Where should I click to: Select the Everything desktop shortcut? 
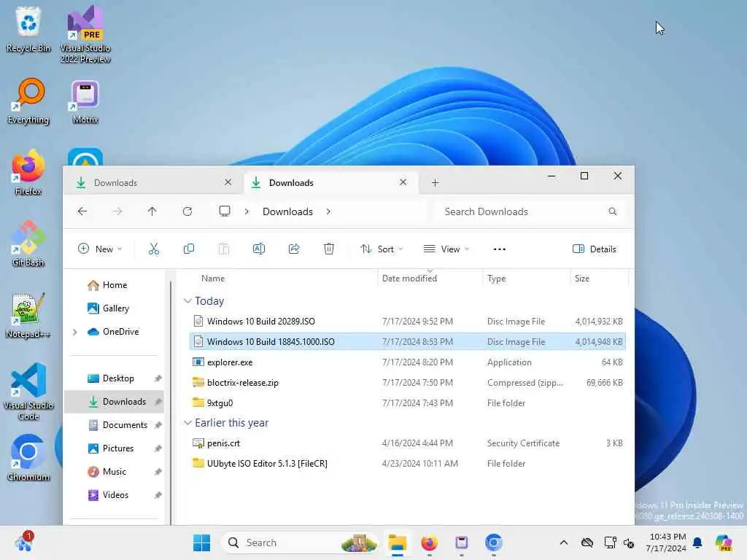tap(28, 101)
